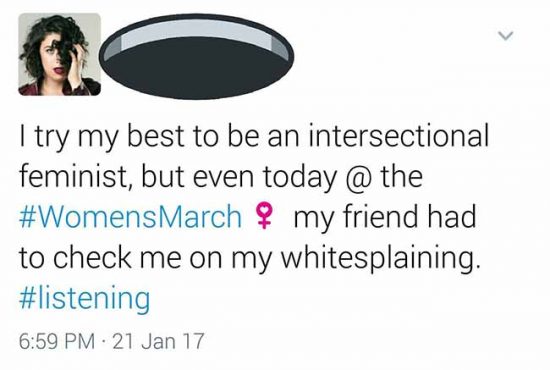Open the #WomensMarch hashtag link
550x370 pixels.
pos(130,216)
